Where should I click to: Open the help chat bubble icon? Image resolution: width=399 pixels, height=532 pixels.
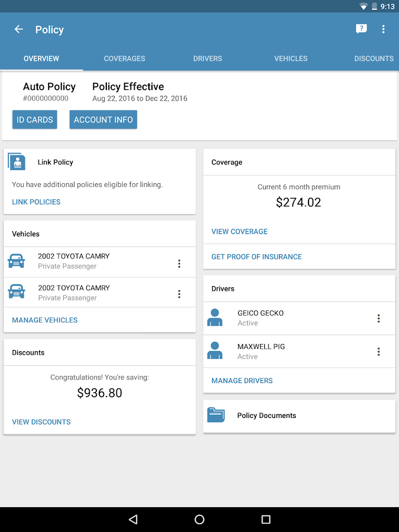(361, 29)
